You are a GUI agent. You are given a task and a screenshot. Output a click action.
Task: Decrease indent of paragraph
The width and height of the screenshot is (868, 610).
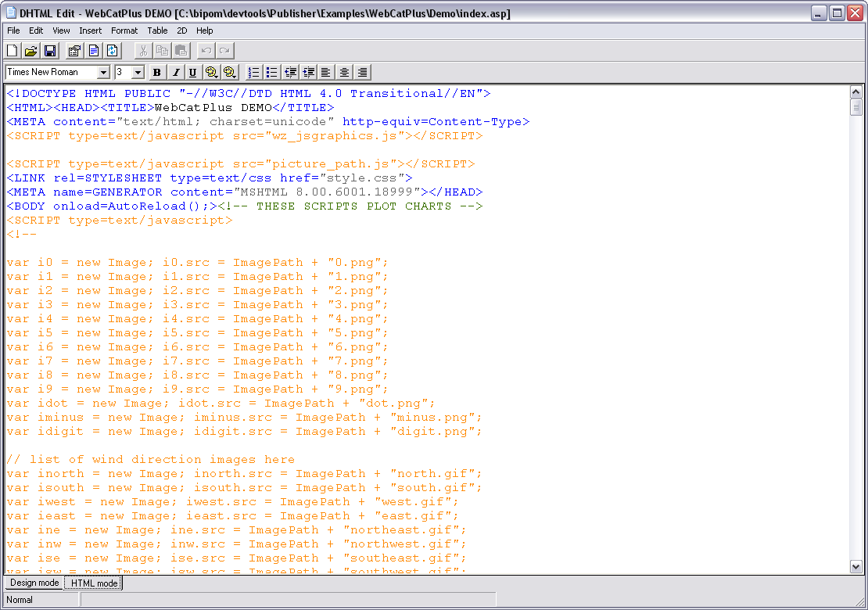tap(290, 72)
